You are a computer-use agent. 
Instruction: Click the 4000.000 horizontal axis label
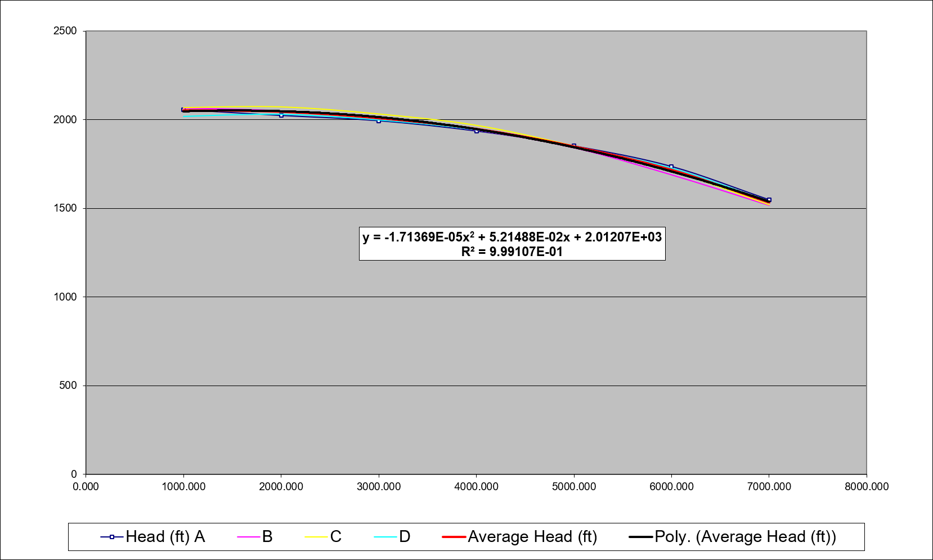coord(476,487)
